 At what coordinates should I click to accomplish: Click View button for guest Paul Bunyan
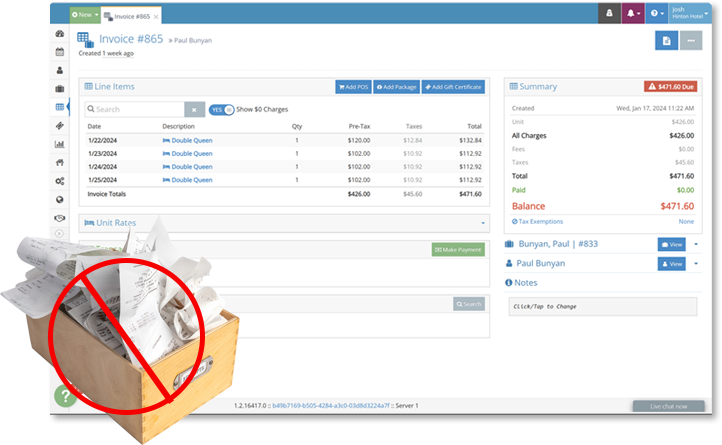pos(671,264)
